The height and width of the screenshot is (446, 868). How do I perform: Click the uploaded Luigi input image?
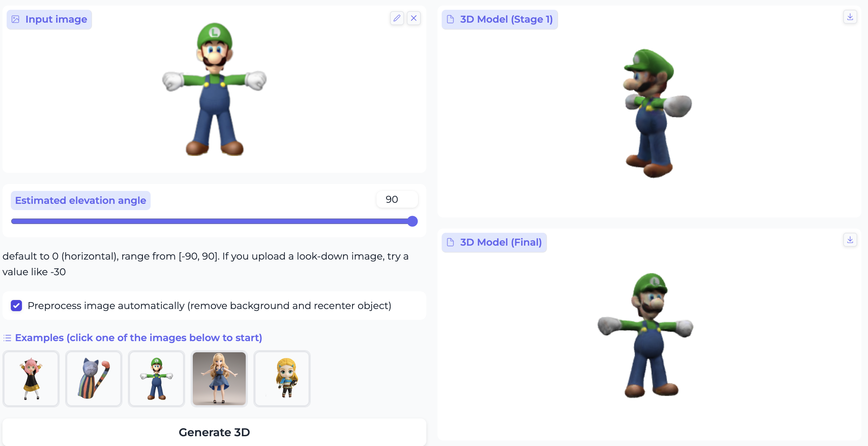point(214,90)
